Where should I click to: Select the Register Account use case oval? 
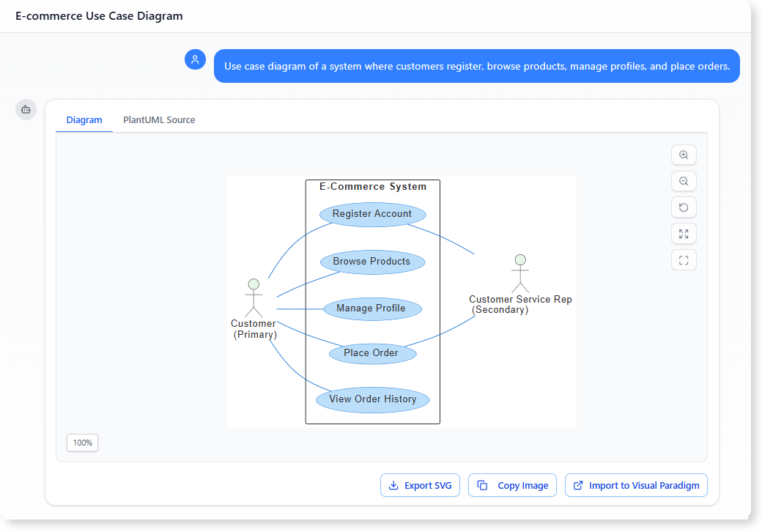coord(373,213)
